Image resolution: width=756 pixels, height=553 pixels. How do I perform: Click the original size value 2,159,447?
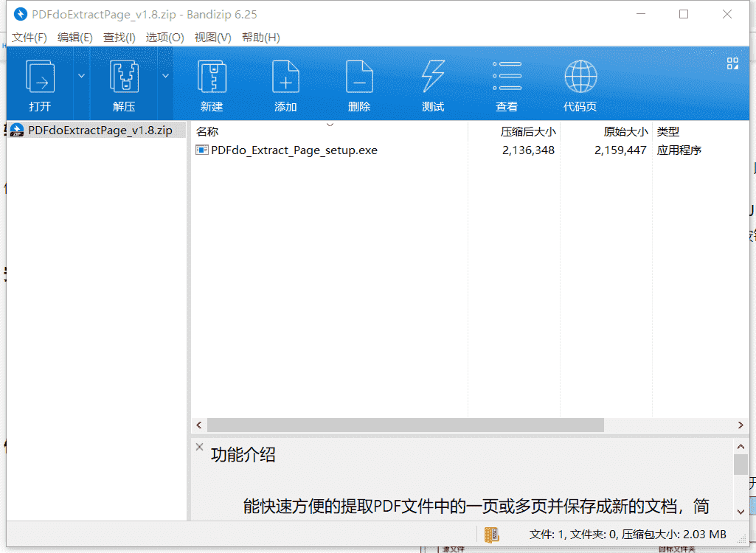pos(620,150)
